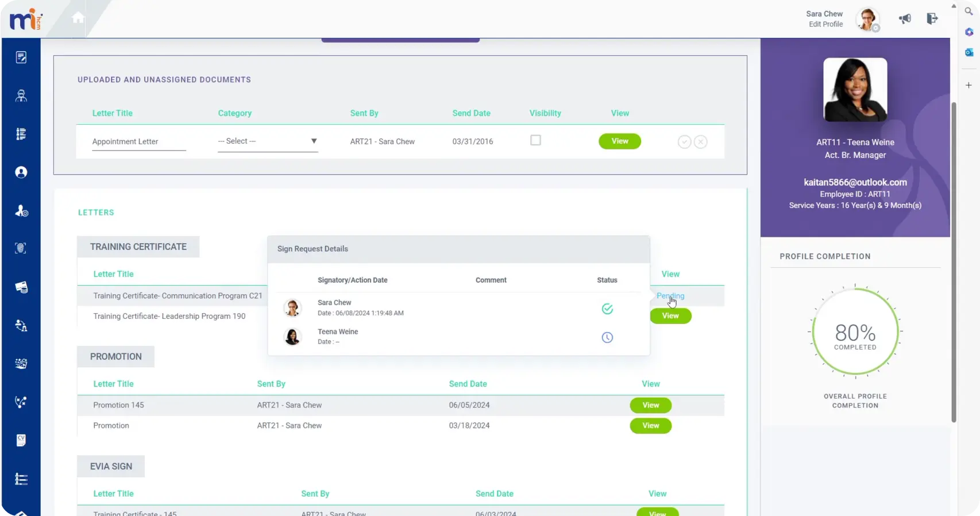Go to the home page icon
This screenshot has width=980, height=516.
[x=78, y=18]
